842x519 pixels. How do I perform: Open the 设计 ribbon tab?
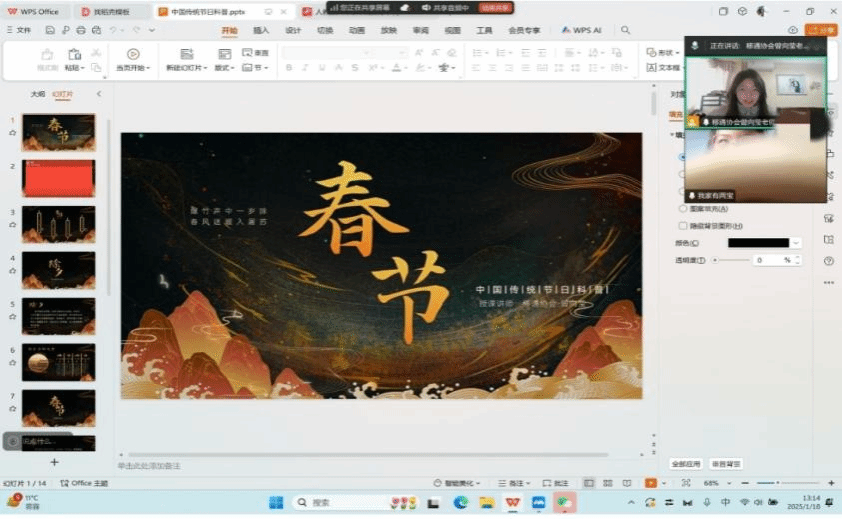[293, 31]
